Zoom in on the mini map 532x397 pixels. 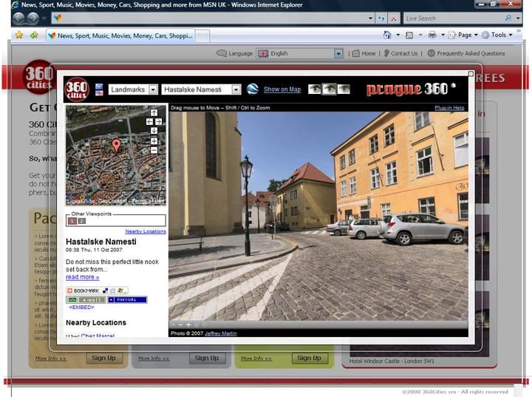(x=154, y=141)
